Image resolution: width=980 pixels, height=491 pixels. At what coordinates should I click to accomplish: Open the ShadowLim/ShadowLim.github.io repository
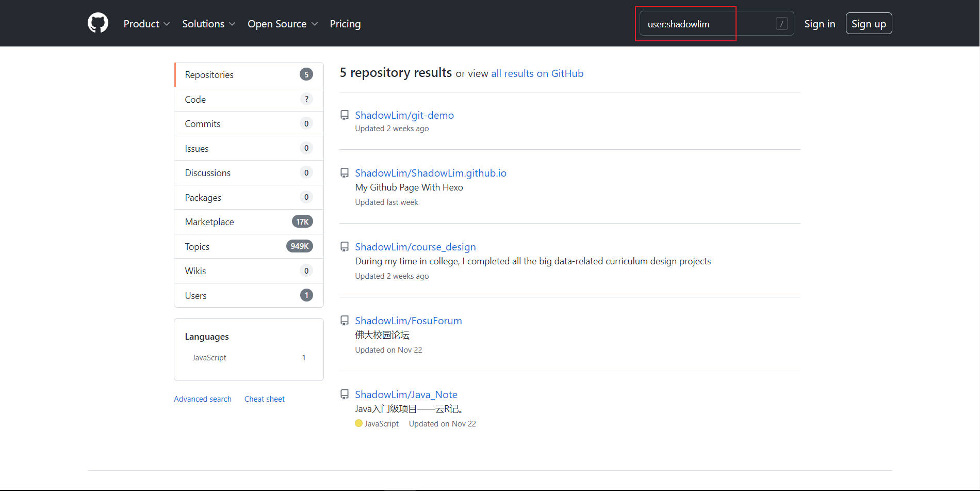[x=431, y=173]
